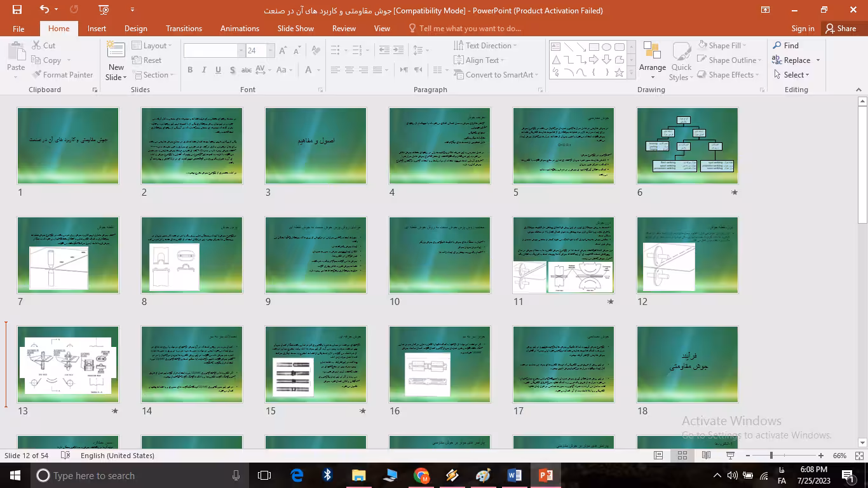Expand the font size dropdown
The height and width of the screenshot is (488, 868).
point(271,51)
